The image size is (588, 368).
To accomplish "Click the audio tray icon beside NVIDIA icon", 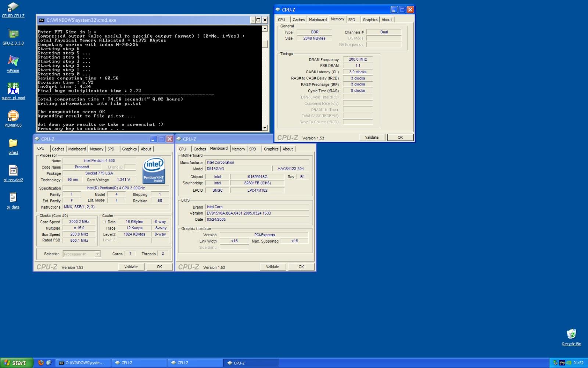I will (x=562, y=363).
